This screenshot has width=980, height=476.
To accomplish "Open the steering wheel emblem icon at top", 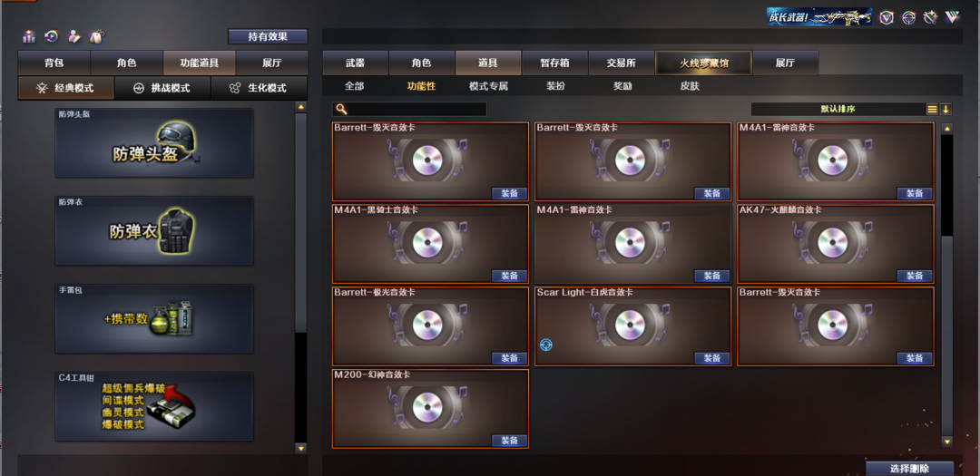I will (908, 17).
